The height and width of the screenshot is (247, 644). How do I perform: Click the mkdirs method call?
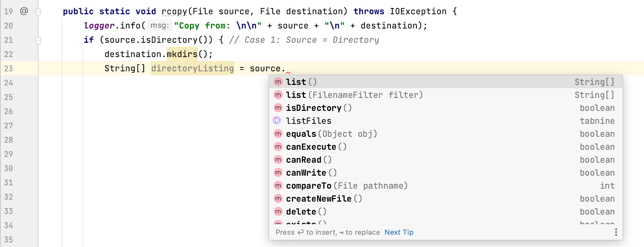pos(182,54)
